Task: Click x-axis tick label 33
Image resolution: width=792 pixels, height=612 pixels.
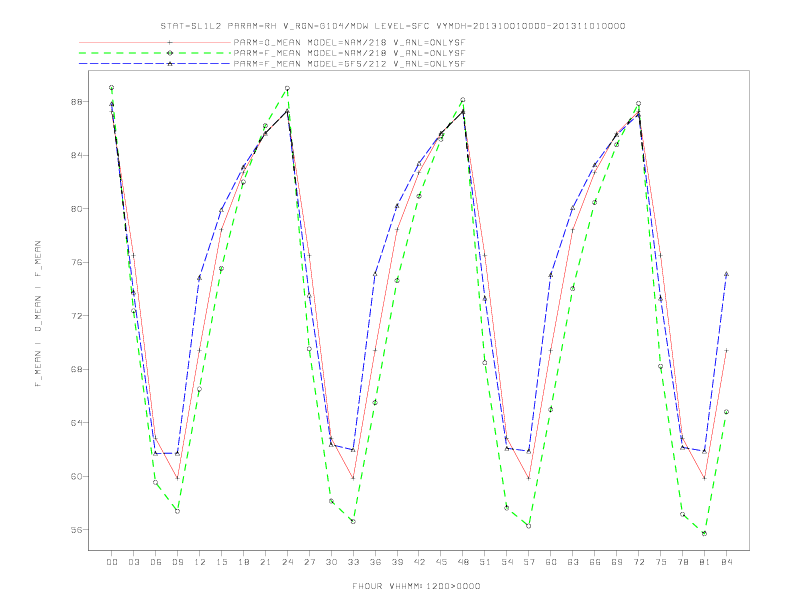Action: pos(353,562)
